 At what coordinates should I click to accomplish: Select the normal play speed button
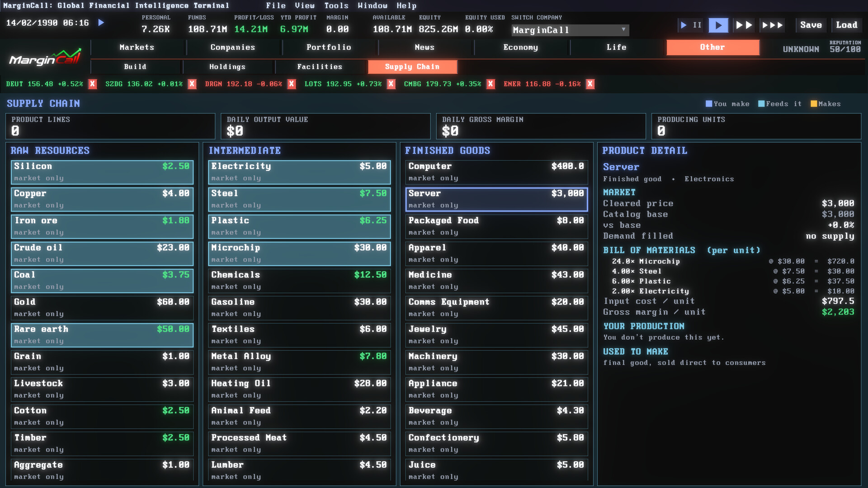pos(718,25)
